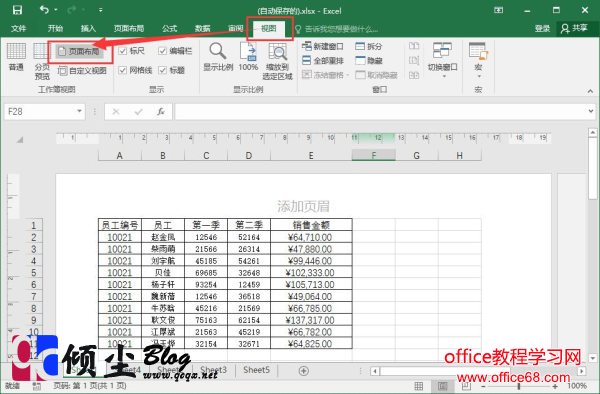Click the Page Layout view icon in status bar
The width and height of the screenshot is (600, 394).
click(x=443, y=386)
